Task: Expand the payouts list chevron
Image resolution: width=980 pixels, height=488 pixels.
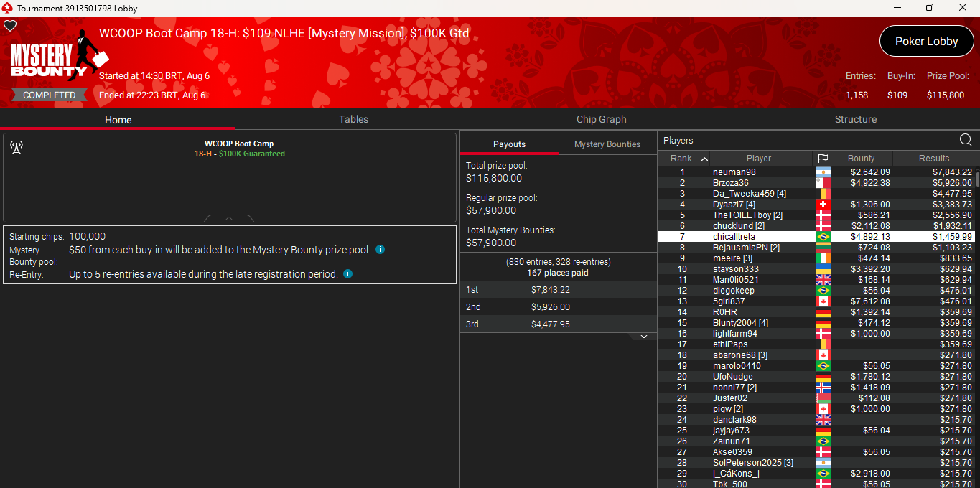Action: 644,337
